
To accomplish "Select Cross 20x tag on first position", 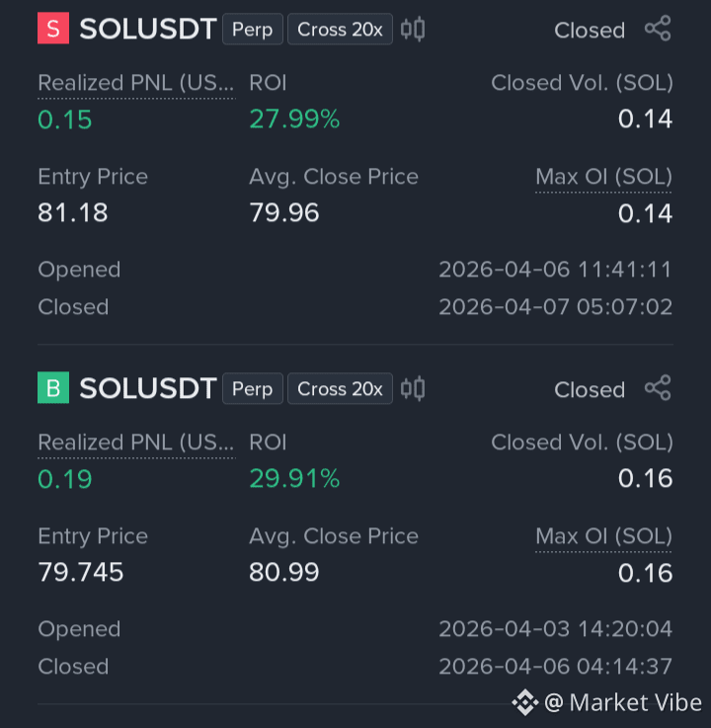I will (340, 30).
